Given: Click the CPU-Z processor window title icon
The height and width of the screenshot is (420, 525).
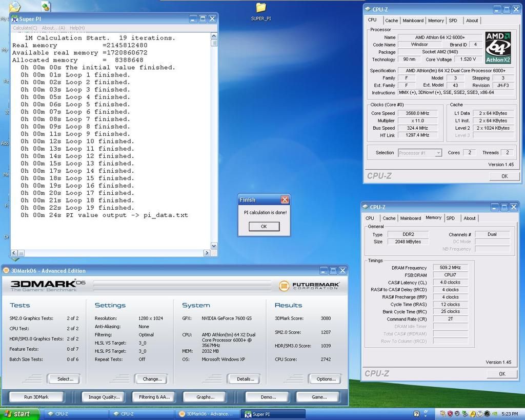Looking at the screenshot, I should click(368, 9).
